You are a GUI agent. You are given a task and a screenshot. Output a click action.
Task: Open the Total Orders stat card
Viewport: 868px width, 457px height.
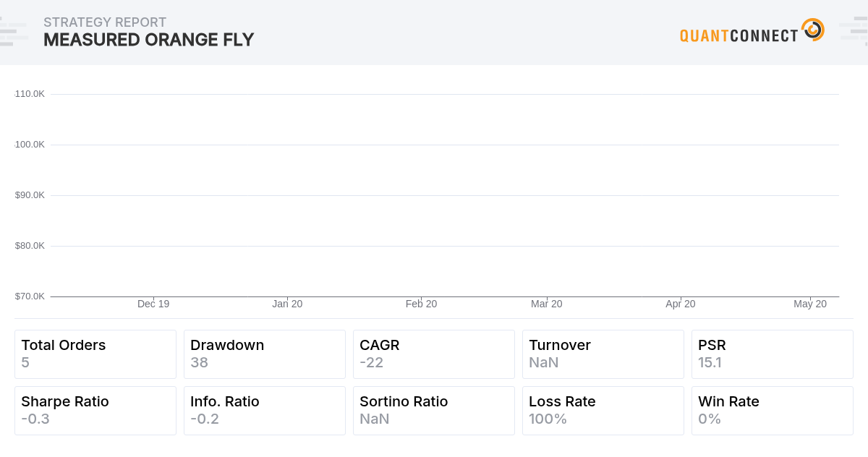point(95,354)
